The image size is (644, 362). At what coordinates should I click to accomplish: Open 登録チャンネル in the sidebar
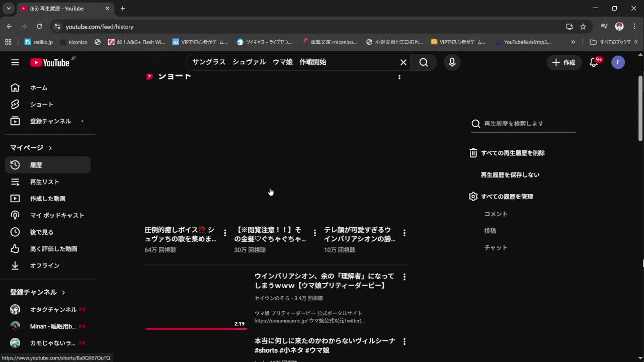tap(48, 121)
